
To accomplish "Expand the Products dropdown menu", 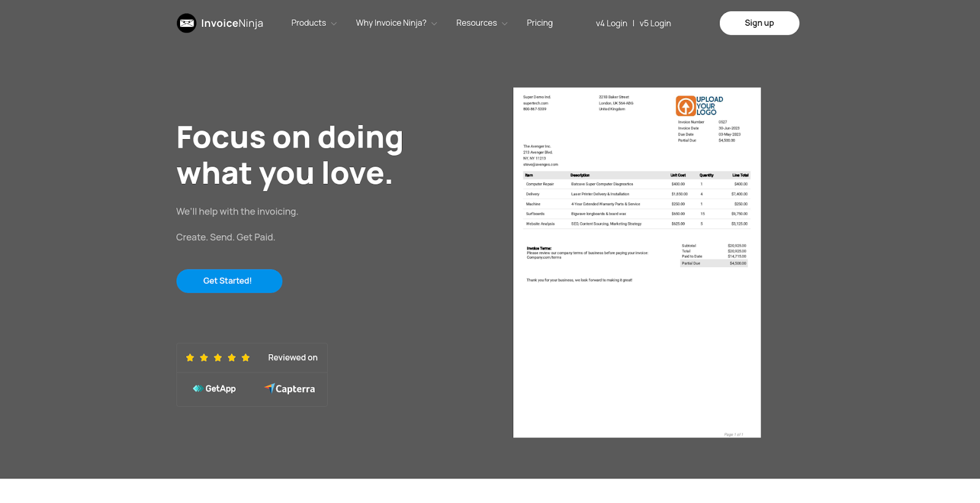I will pyautogui.click(x=314, y=23).
